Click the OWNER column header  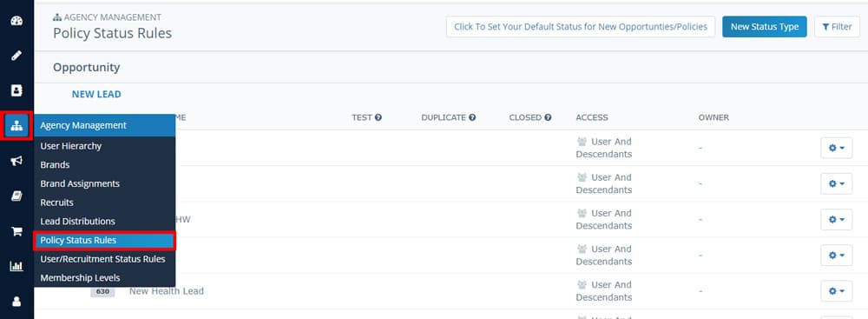(713, 117)
